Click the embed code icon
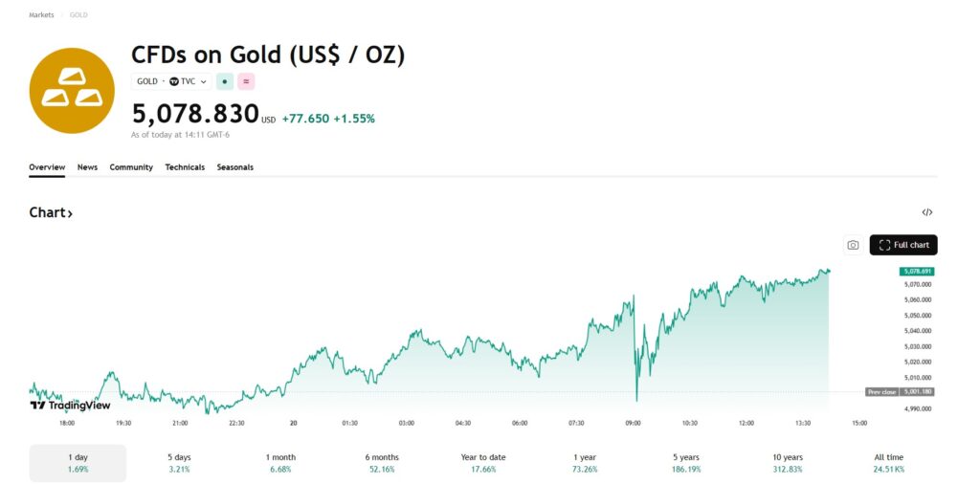The image size is (980, 484). coord(927,212)
